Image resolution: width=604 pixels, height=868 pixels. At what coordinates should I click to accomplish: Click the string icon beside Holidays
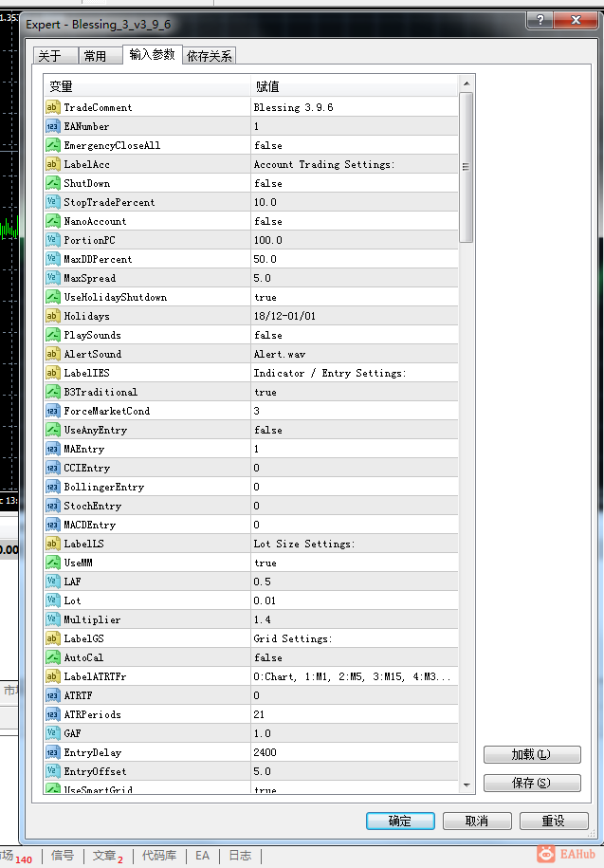[x=52, y=316]
